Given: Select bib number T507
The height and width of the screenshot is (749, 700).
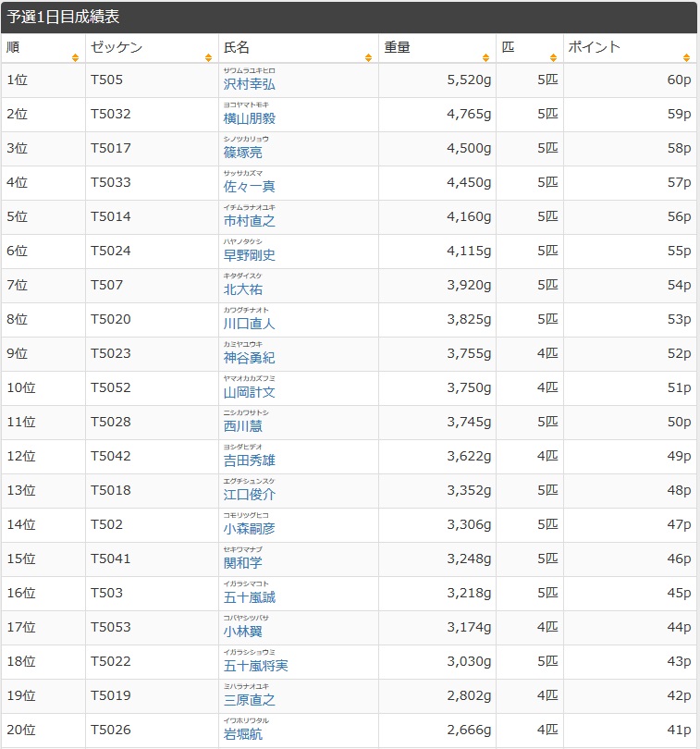Looking at the screenshot, I should pos(106,285).
